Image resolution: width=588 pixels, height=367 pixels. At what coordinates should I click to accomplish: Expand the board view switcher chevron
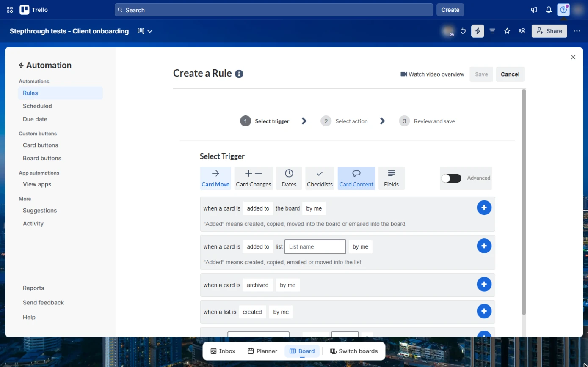click(149, 31)
